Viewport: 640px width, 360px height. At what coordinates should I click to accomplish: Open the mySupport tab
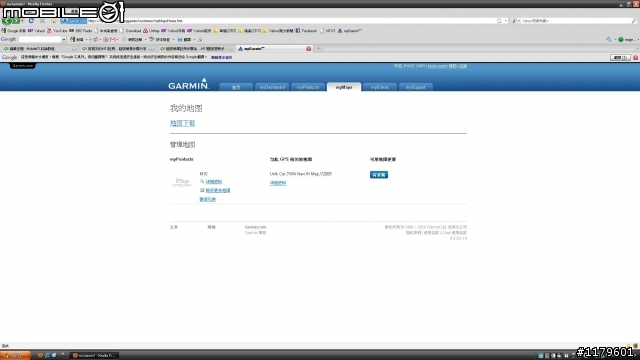416,87
